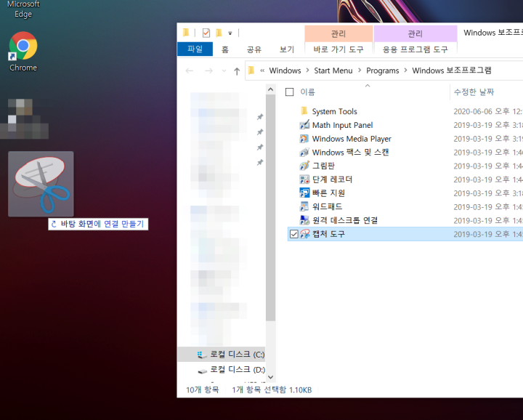Viewport: 523px width, 420px height.
Task: Navigate to Programs breadcrumb
Action: click(x=383, y=70)
